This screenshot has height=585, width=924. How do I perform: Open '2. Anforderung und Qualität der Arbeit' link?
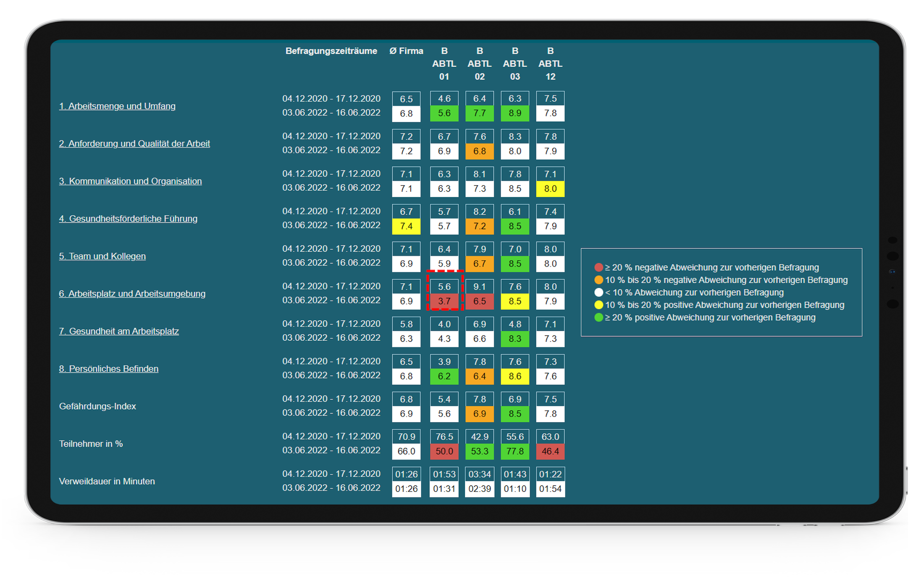pos(134,143)
